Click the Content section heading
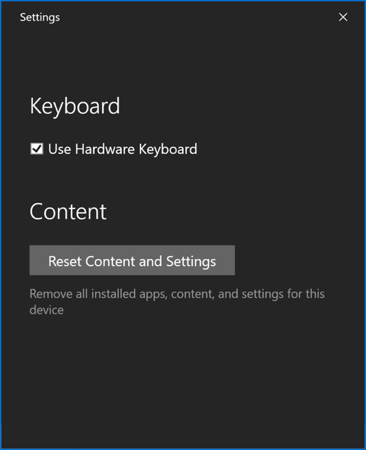Viewport: 366px width, 450px height. (x=68, y=212)
